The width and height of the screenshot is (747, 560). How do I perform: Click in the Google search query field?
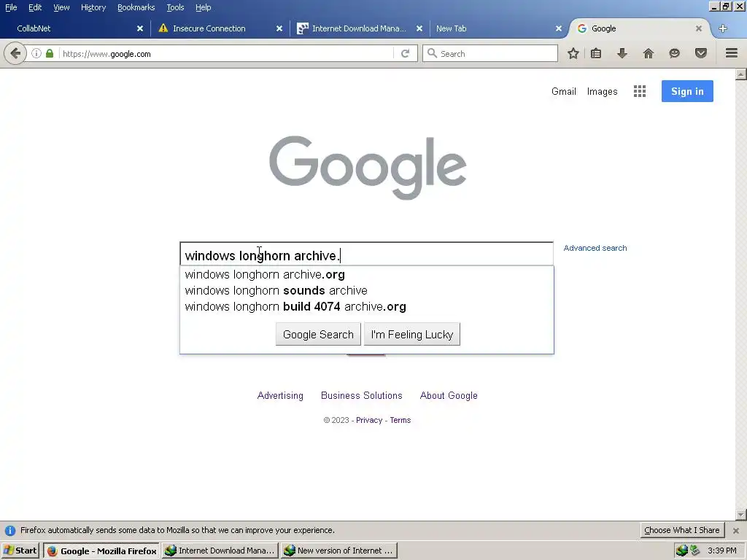366,254
